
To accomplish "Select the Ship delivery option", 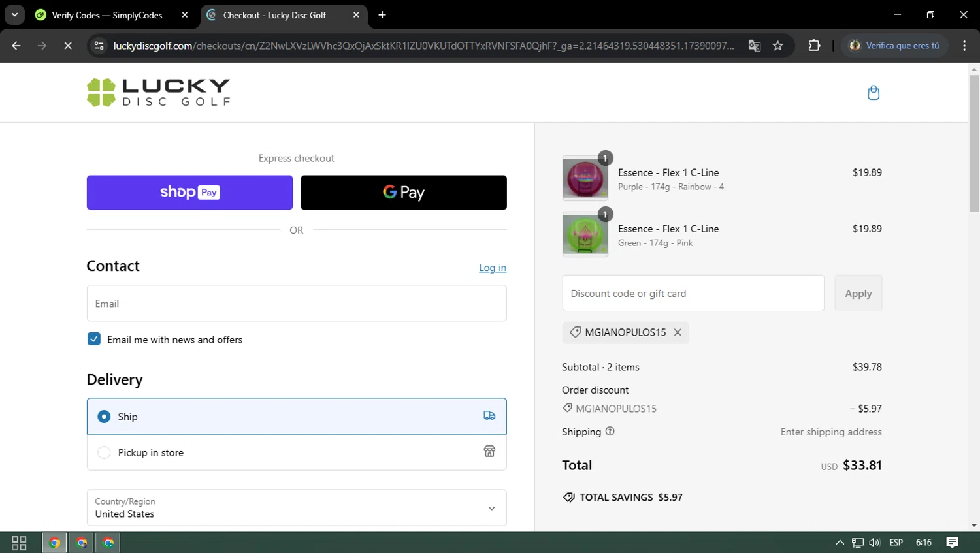I will (297, 416).
